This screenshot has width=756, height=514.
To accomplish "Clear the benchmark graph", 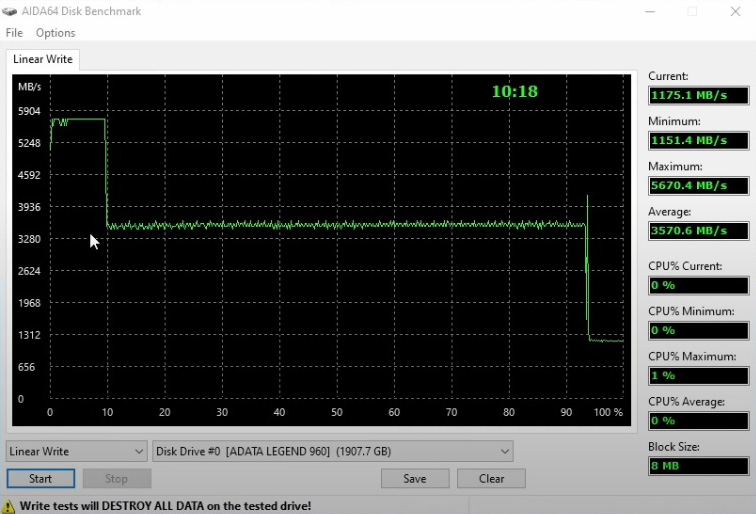I will tap(491, 479).
